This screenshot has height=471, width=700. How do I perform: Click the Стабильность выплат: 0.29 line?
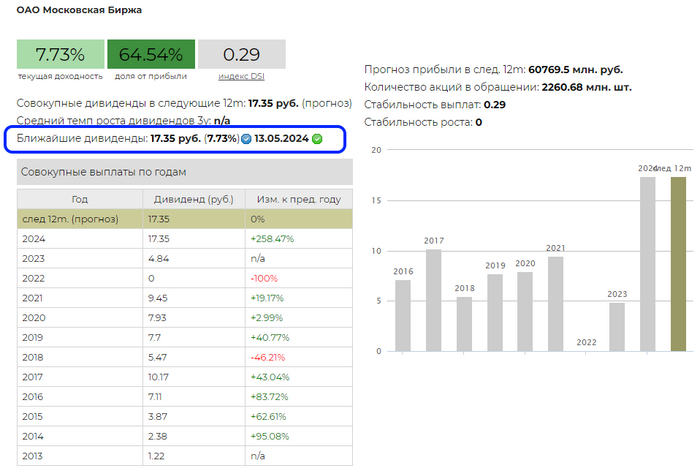435,104
